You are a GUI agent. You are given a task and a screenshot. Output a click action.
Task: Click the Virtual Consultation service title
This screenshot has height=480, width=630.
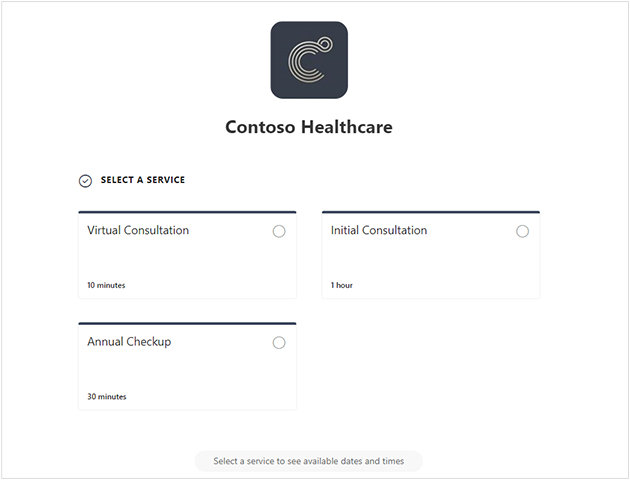click(138, 230)
